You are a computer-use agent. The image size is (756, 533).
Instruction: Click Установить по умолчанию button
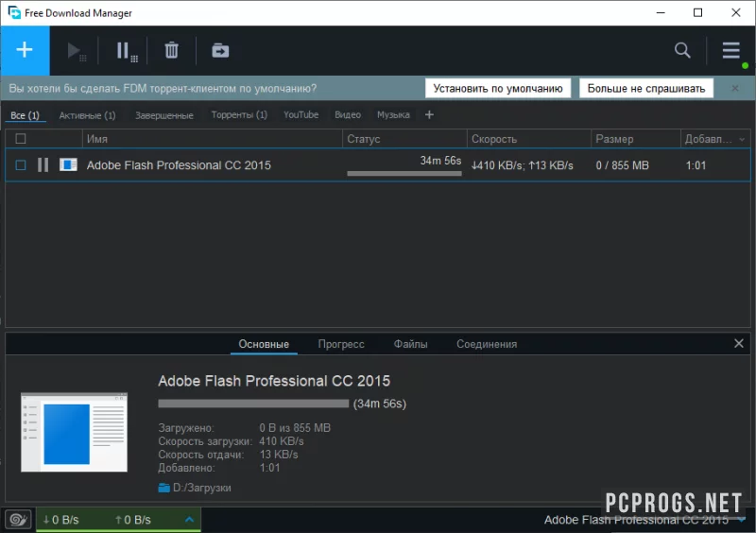(498, 88)
